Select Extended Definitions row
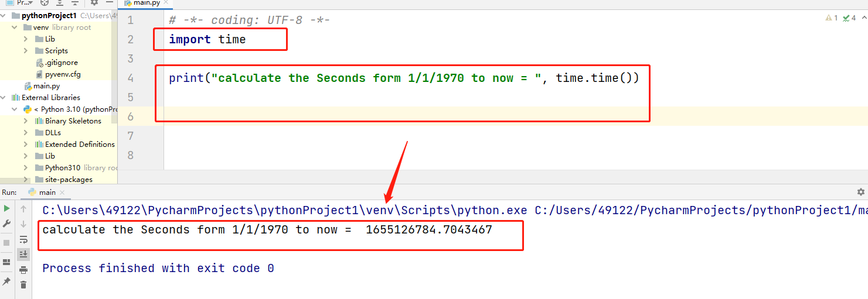This screenshot has width=868, height=299. pos(59,145)
